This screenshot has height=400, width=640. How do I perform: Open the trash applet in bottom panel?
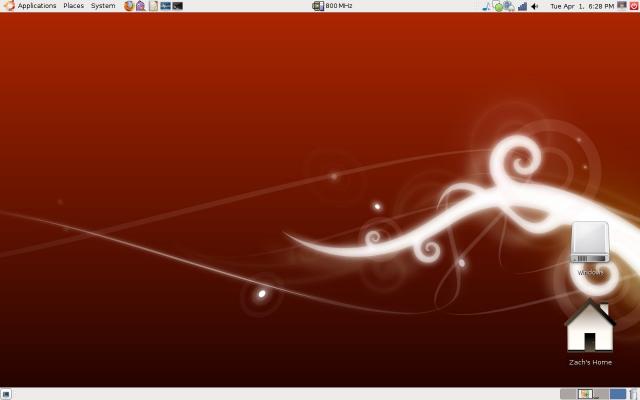(x=634, y=394)
